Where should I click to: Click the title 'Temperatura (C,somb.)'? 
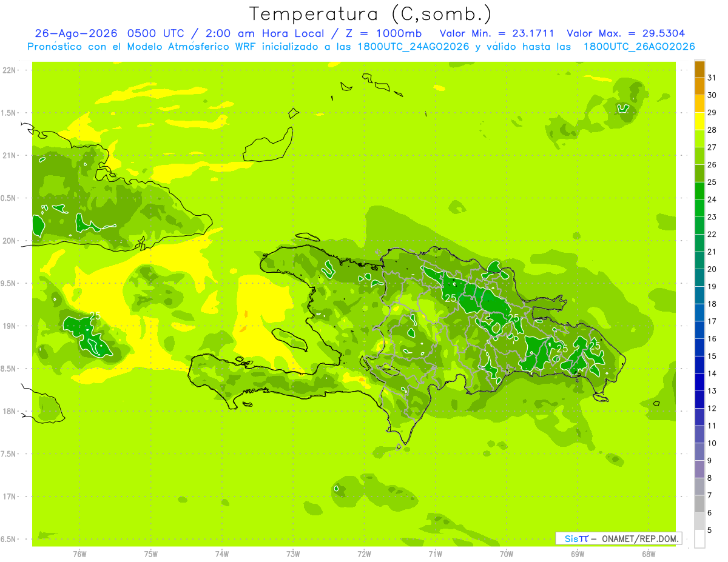coord(371,15)
